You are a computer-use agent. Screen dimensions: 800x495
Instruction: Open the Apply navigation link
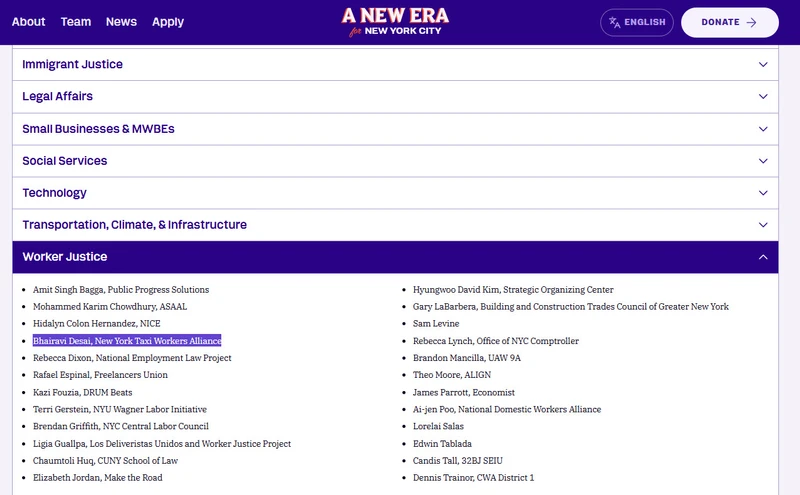pyautogui.click(x=168, y=22)
